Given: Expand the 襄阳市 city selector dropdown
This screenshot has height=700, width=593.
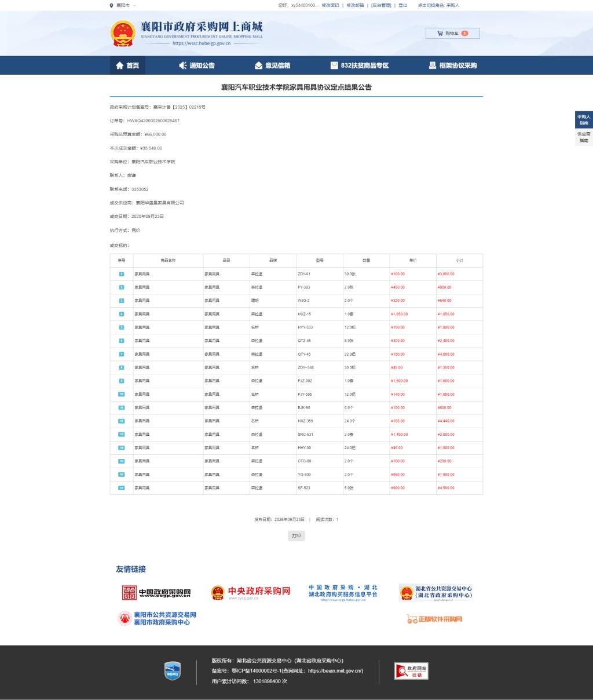Looking at the screenshot, I should click(123, 5).
